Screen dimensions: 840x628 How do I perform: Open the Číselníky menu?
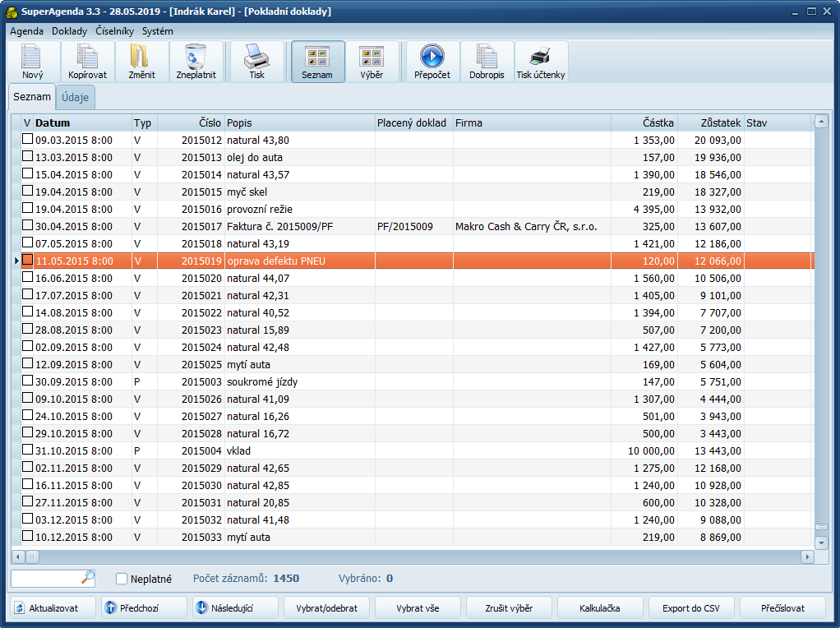pos(114,31)
